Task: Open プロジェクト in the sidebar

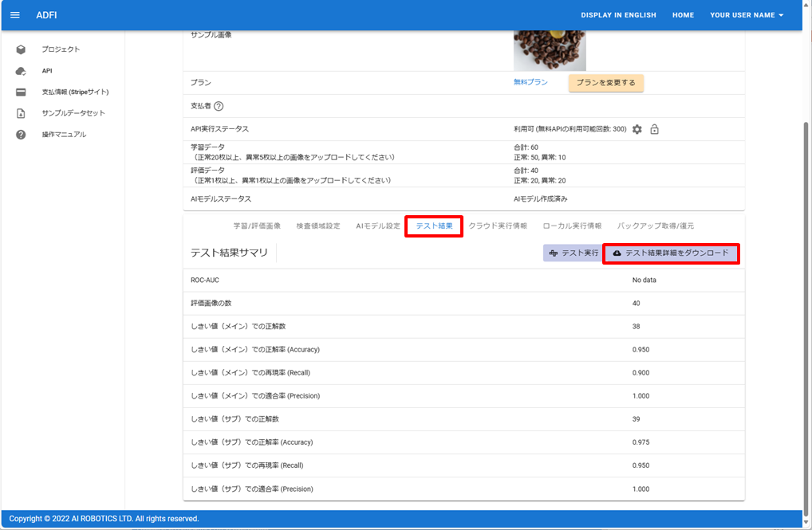Action: (x=61, y=49)
